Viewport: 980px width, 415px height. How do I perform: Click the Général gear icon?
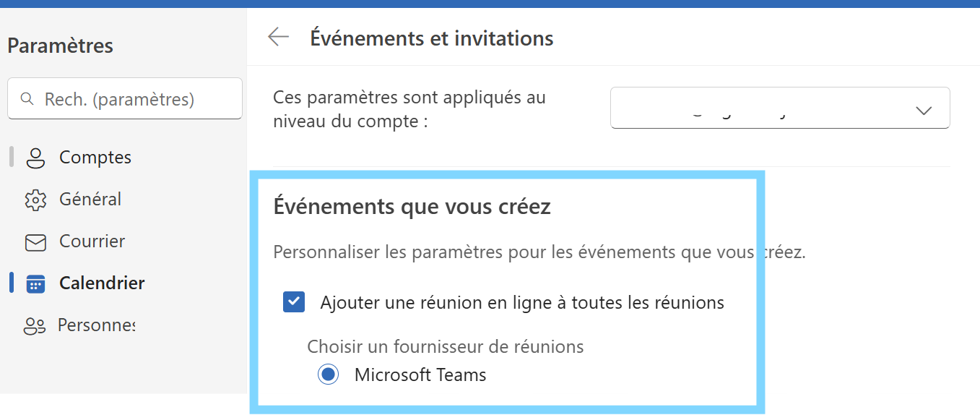[35, 200]
